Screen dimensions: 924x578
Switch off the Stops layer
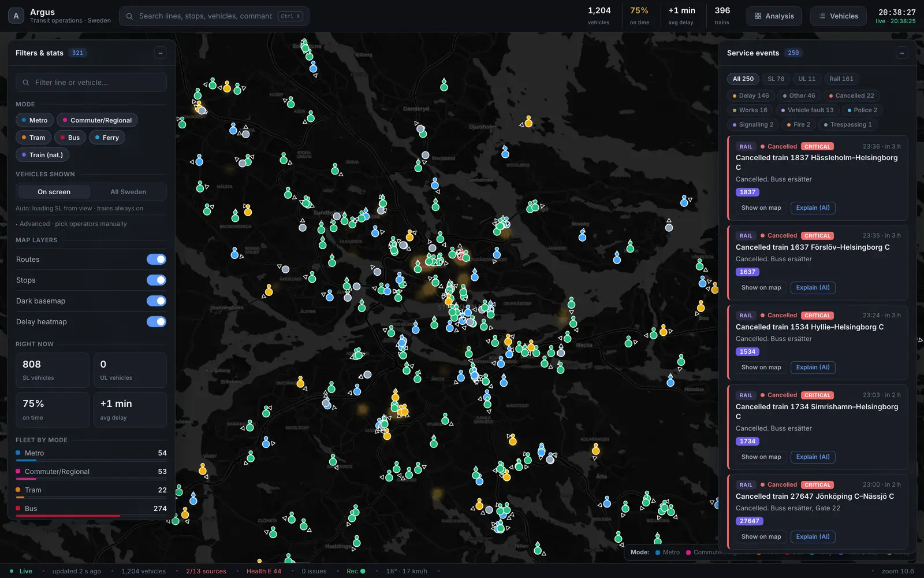[x=157, y=280]
